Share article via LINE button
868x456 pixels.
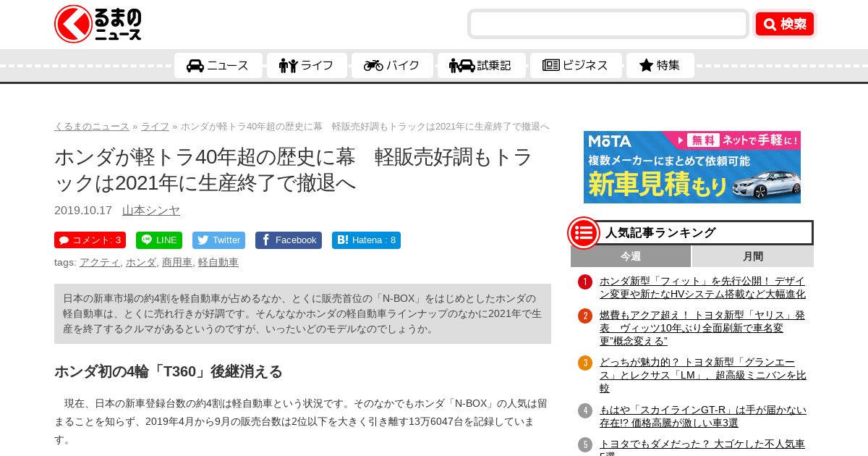pos(159,240)
